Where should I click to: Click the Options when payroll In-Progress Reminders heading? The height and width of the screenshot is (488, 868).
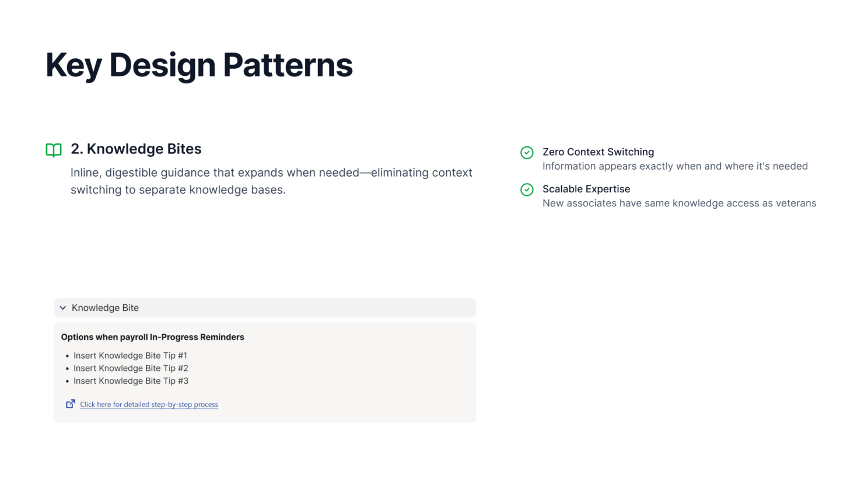pyautogui.click(x=153, y=337)
